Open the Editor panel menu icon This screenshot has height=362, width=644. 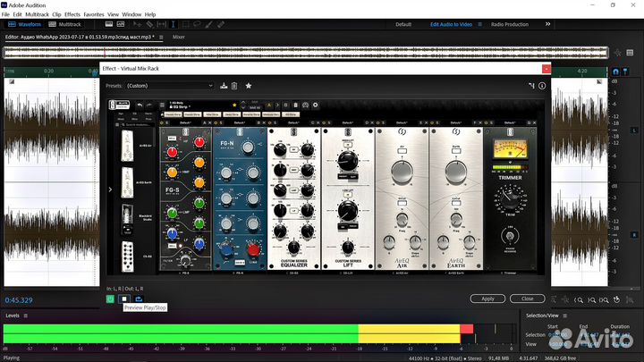click(161, 38)
